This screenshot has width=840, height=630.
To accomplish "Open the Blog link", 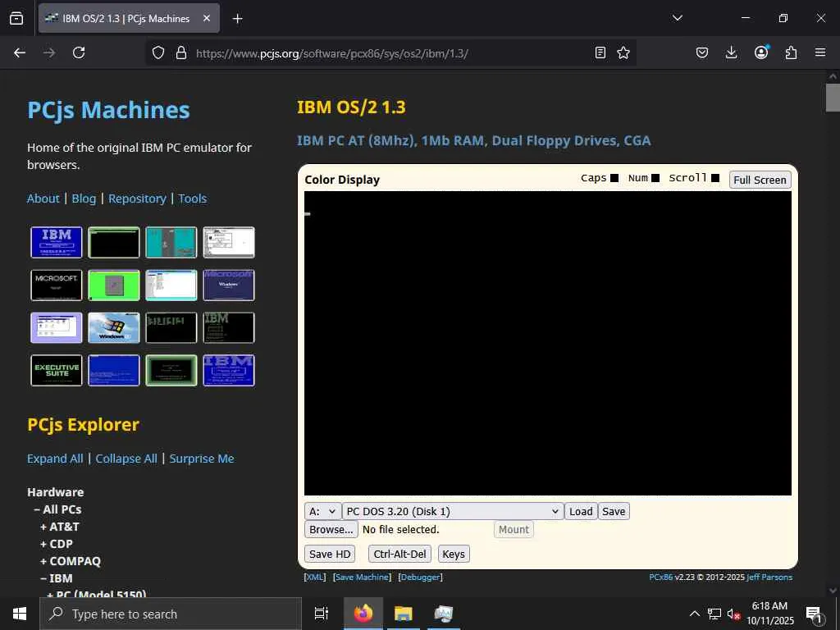I will tap(84, 199).
